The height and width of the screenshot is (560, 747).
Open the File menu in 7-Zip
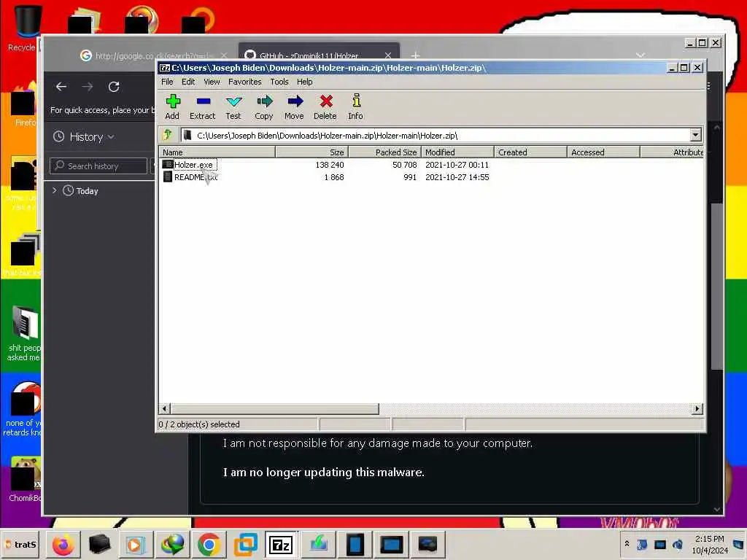pos(167,82)
